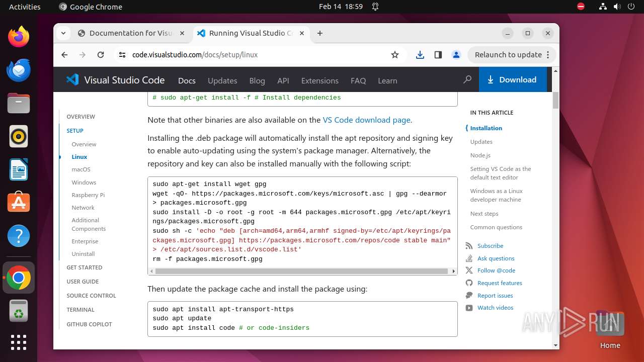This screenshot has height=362, width=644.
Task: Toggle the Chrome side panel
Action: tap(438, 55)
